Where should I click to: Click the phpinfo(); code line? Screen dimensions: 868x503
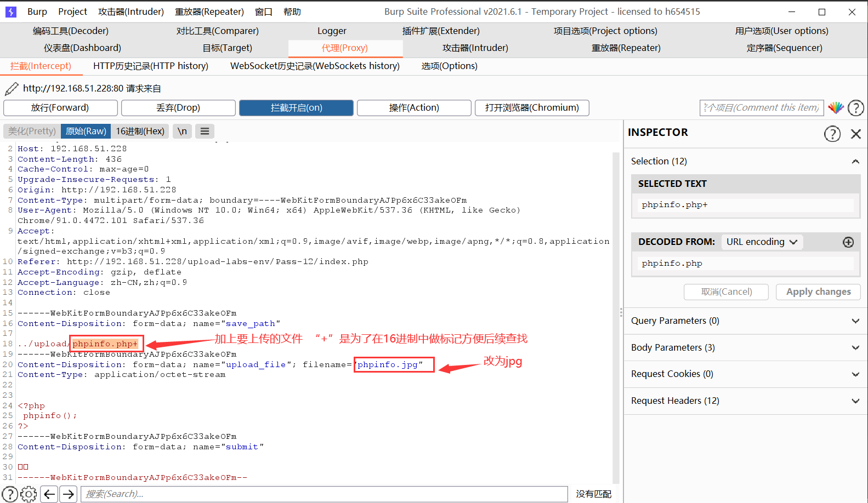50,416
